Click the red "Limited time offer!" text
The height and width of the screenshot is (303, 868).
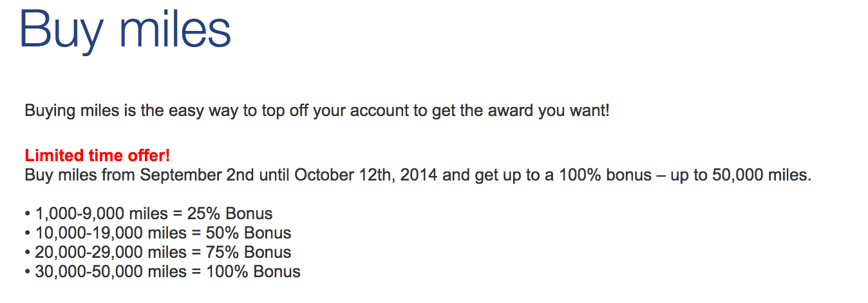[97, 155]
